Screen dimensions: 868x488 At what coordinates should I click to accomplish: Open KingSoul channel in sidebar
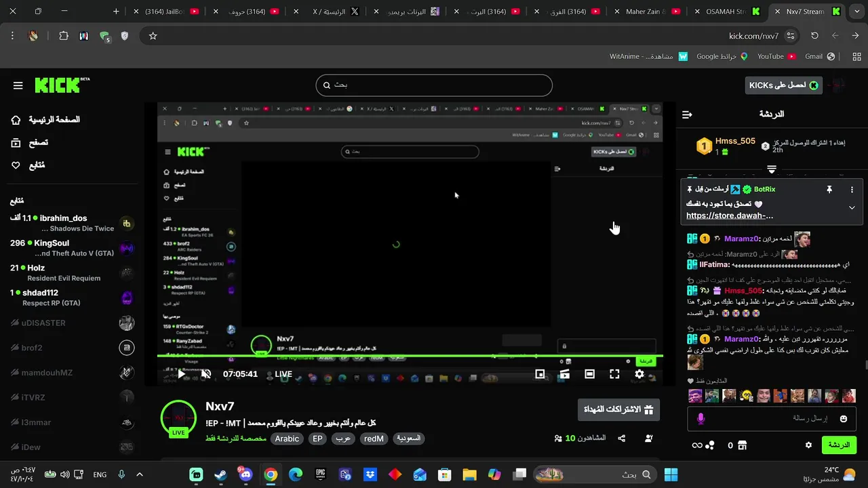(x=71, y=248)
